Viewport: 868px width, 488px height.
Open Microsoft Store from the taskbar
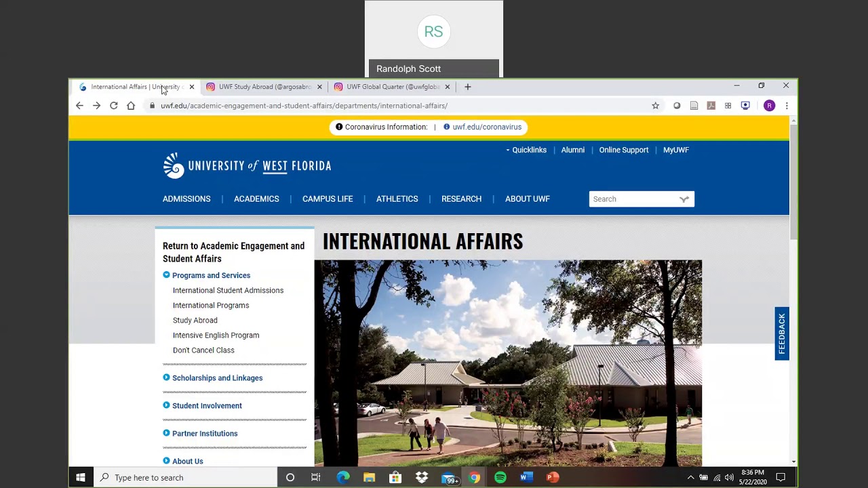tap(395, 477)
